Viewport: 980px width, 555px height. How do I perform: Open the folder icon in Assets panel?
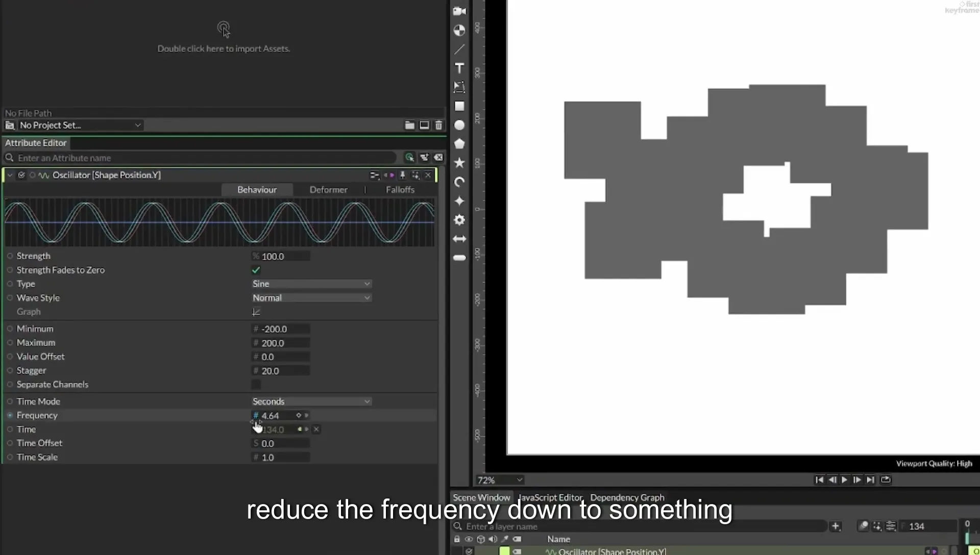pyautogui.click(x=409, y=125)
